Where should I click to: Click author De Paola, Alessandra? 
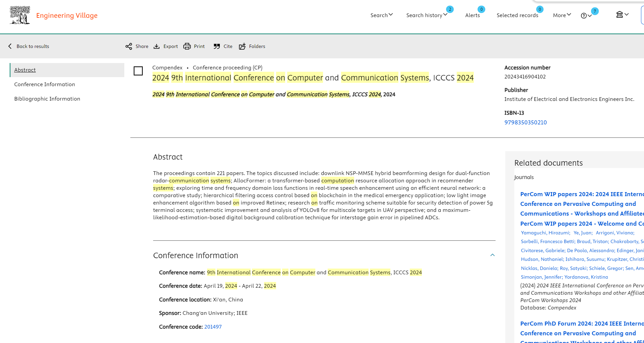pyautogui.click(x=590, y=250)
